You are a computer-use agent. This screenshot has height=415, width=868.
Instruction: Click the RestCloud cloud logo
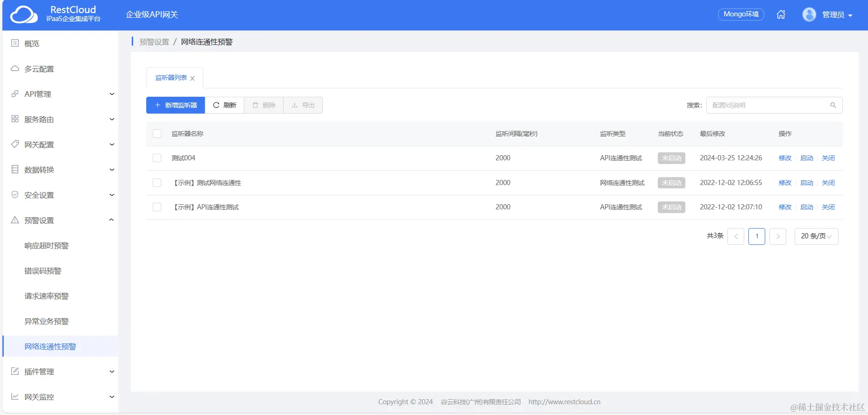pos(24,14)
